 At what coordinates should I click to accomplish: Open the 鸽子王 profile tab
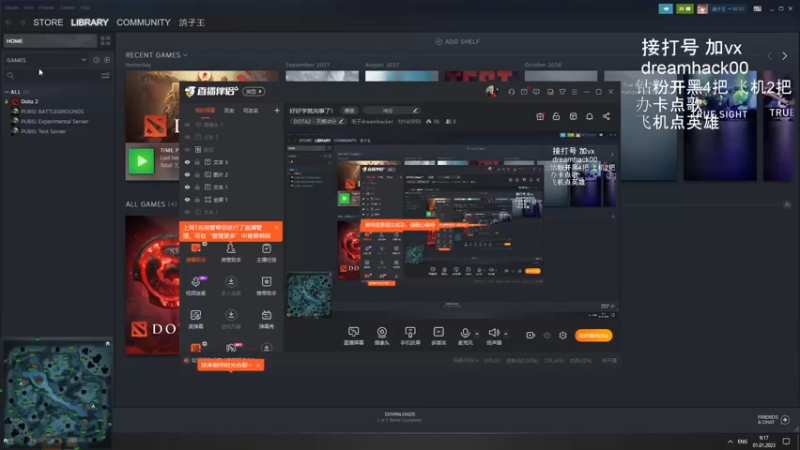coord(192,22)
